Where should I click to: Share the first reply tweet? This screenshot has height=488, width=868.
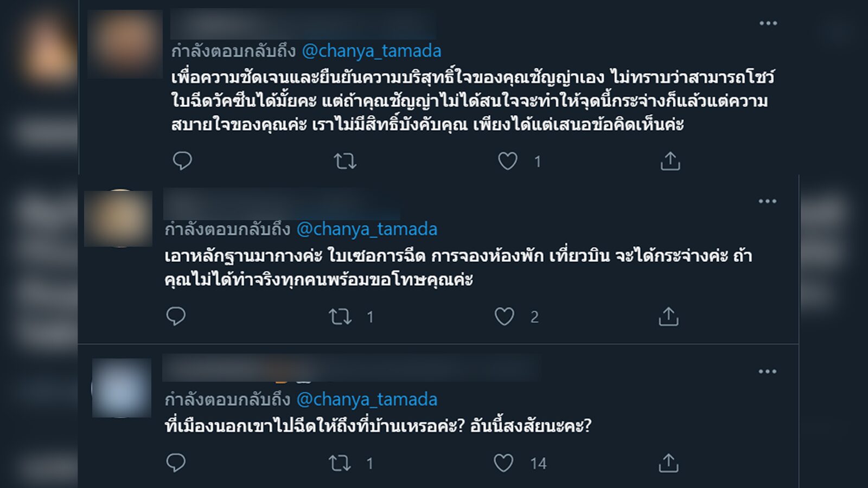click(670, 161)
